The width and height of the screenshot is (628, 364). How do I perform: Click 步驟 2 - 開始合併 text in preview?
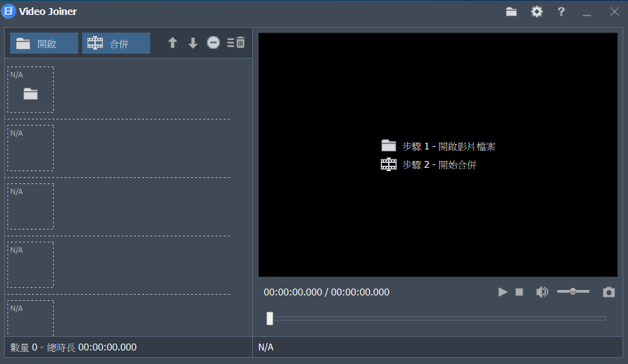[x=439, y=165]
